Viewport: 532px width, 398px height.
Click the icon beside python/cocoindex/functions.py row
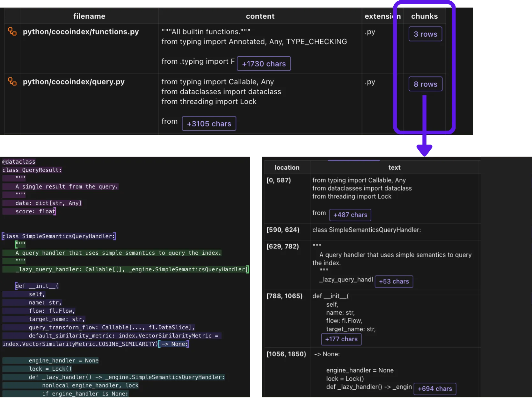coord(12,32)
